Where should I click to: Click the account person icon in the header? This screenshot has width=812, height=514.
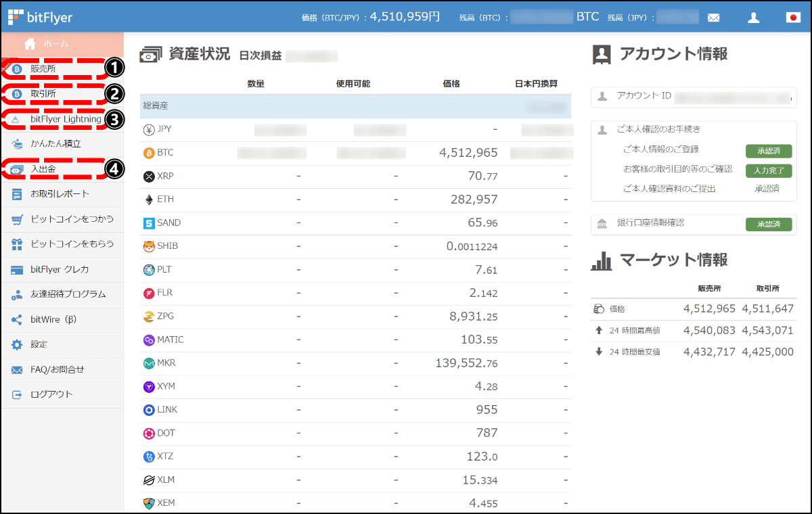(x=753, y=17)
